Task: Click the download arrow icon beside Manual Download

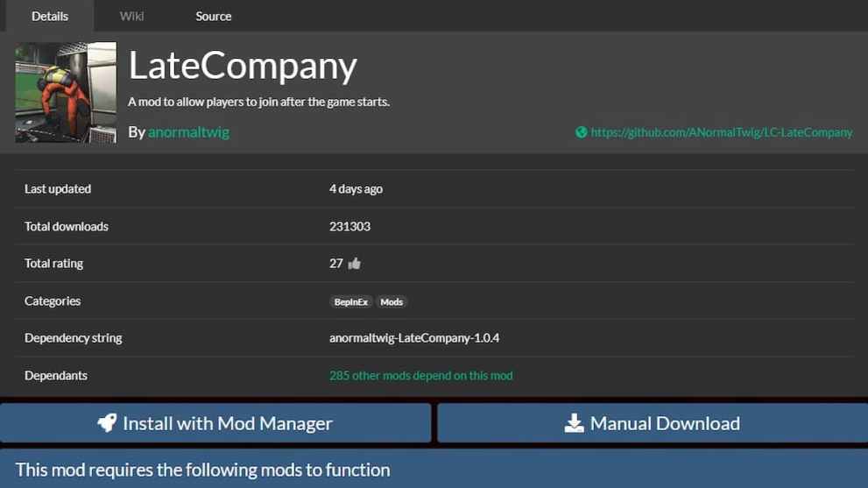Action: pos(574,423)
